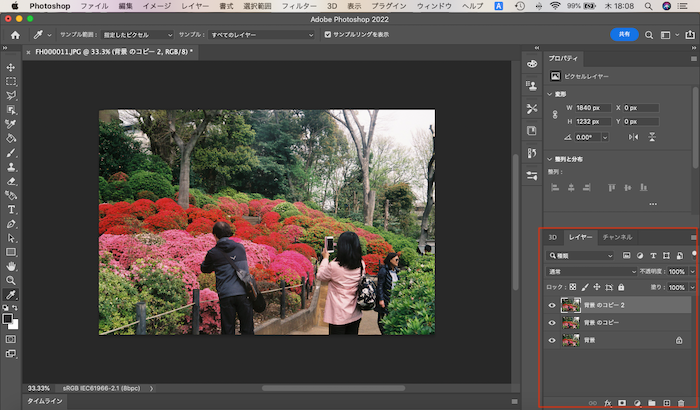Image resolution: width=700 pixels, height=410 pixels.
Task: Select the Hand tool
Action: 11,267
